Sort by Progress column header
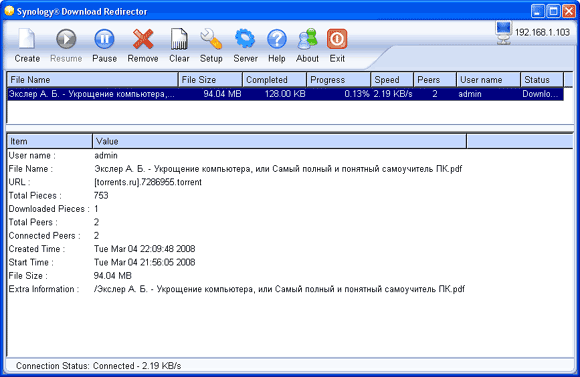The image size is (580, 377). pyautogui.click(x=339, y=80)
